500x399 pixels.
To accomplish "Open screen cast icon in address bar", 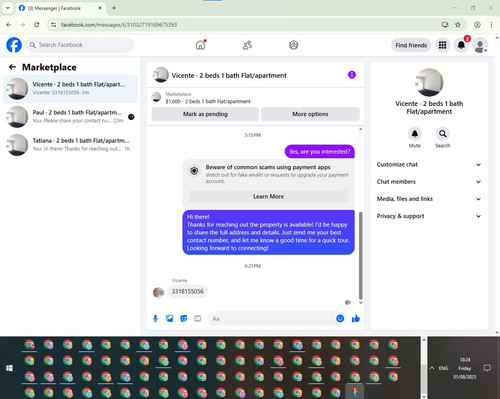I will (445, 25).
